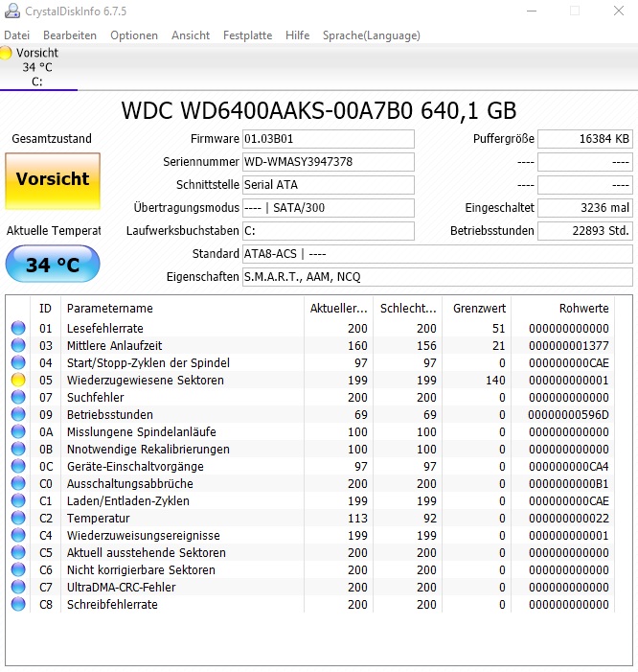Click the Aktueller... column header
Screen dimensions: 638x672
coord(339,308)
